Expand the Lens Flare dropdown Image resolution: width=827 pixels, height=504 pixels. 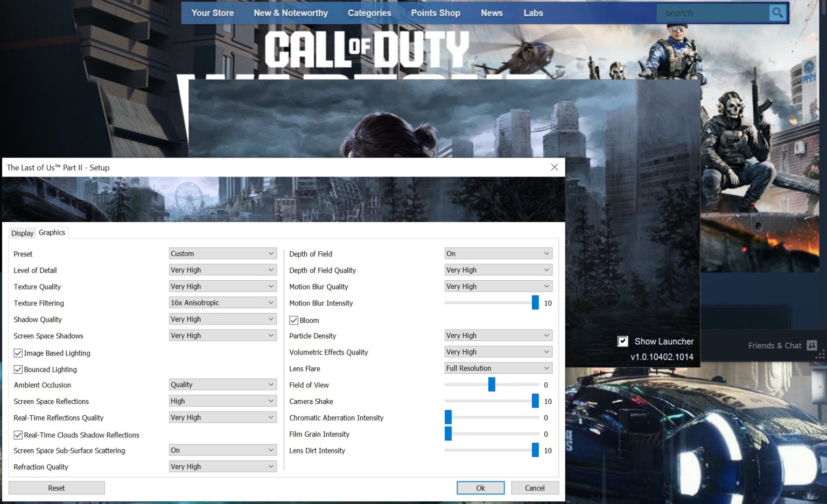coord(498,368)
